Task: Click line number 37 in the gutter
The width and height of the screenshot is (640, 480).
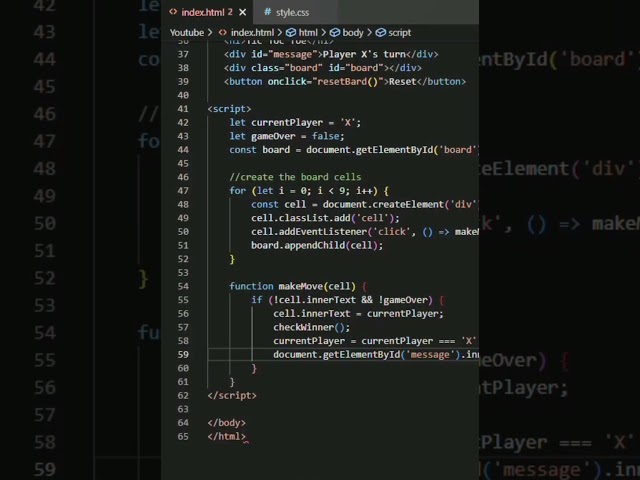Action: point(183,54)
